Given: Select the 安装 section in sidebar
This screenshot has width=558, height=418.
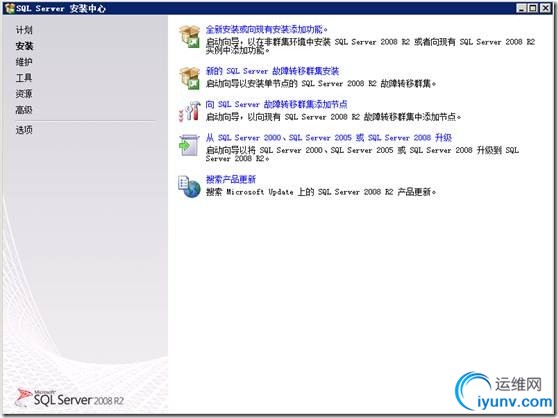Looking at the screenshot, I should (x=24, y=46).
